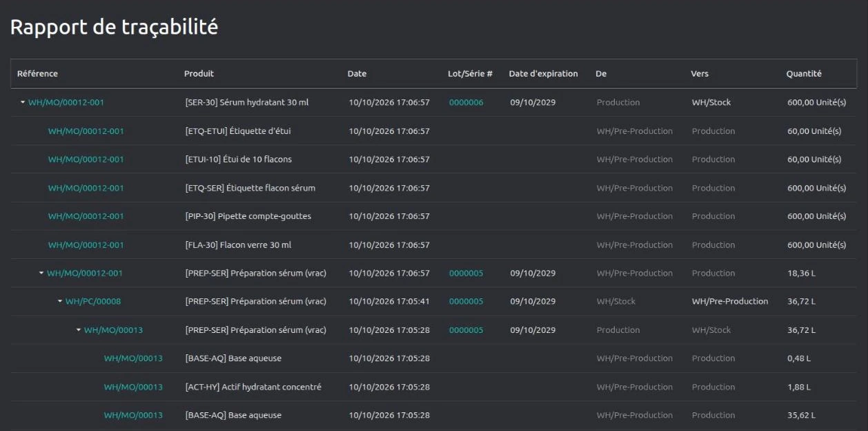The height and width of the screenshot is (431, 868).
Task: Select the [FLA-30] Flacon verre 30 ml cell
Action: click(239, 245)
